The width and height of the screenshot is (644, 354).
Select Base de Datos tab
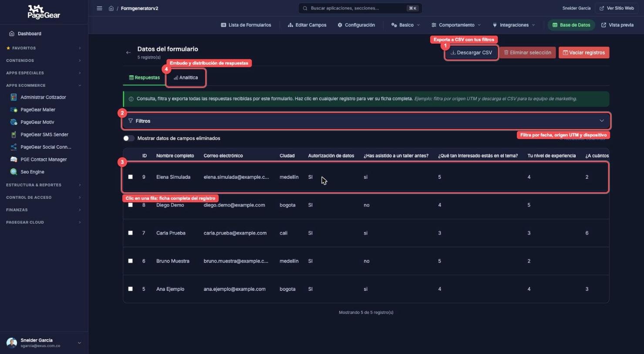[571, 25]
